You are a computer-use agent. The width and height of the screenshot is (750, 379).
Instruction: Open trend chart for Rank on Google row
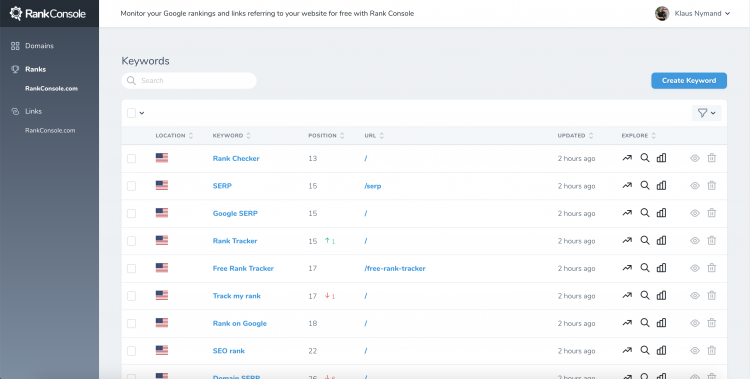[x=627, y=323]
